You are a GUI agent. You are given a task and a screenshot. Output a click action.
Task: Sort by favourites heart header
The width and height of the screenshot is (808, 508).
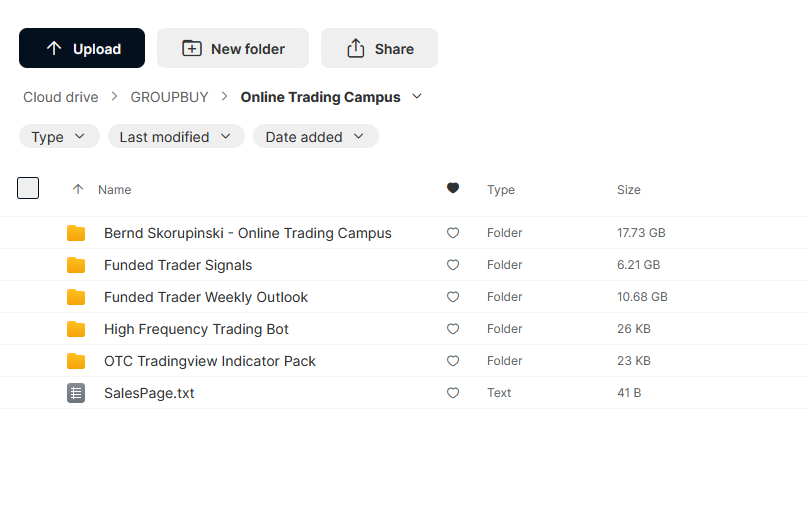[453, 188]
